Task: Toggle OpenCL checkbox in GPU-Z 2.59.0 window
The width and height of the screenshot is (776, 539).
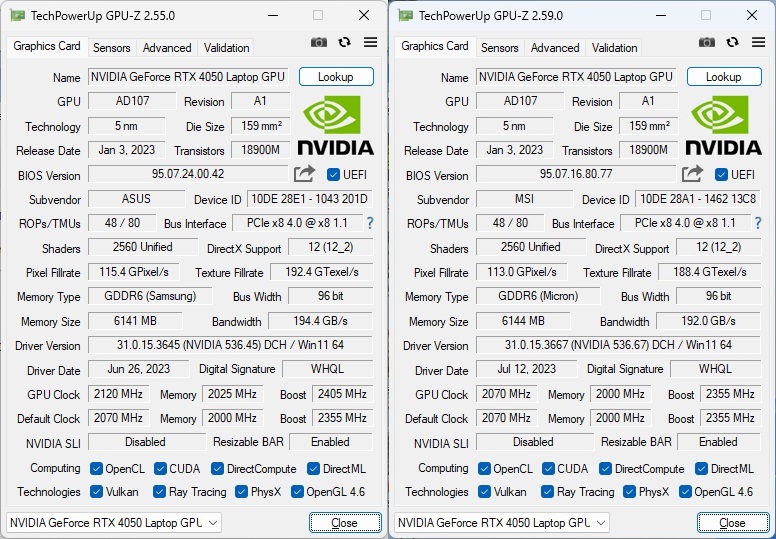Action: tap(485, 468)
